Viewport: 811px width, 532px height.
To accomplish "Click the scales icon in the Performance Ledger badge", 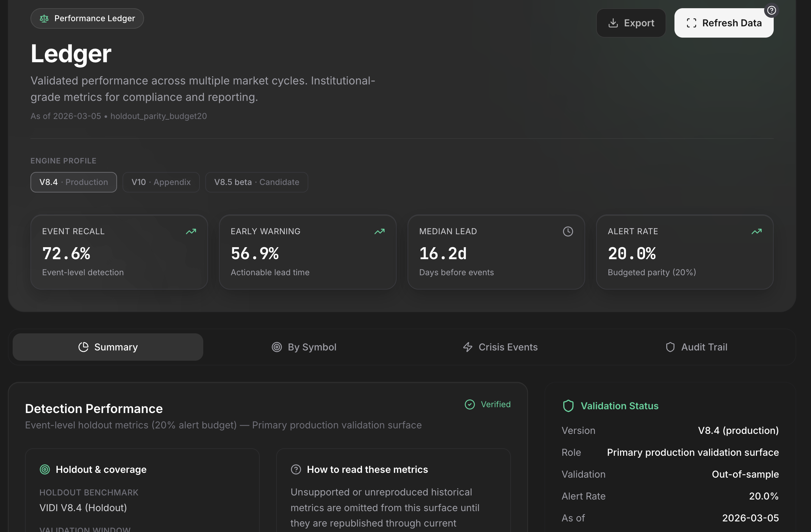I will pos(44,18).
